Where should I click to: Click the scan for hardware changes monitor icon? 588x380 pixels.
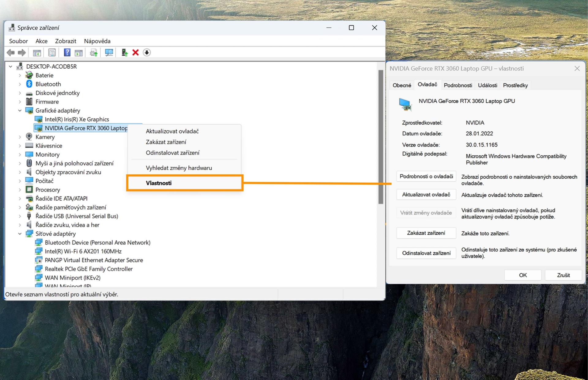point(109,53)
